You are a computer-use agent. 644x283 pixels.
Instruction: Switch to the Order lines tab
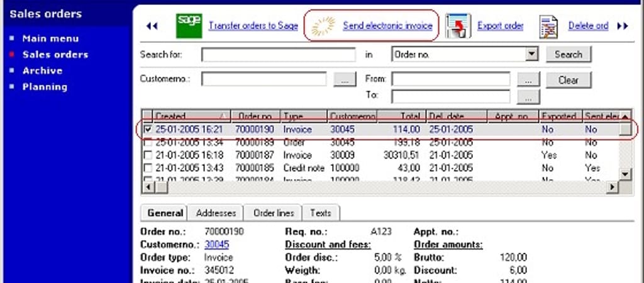click(273, 213)
